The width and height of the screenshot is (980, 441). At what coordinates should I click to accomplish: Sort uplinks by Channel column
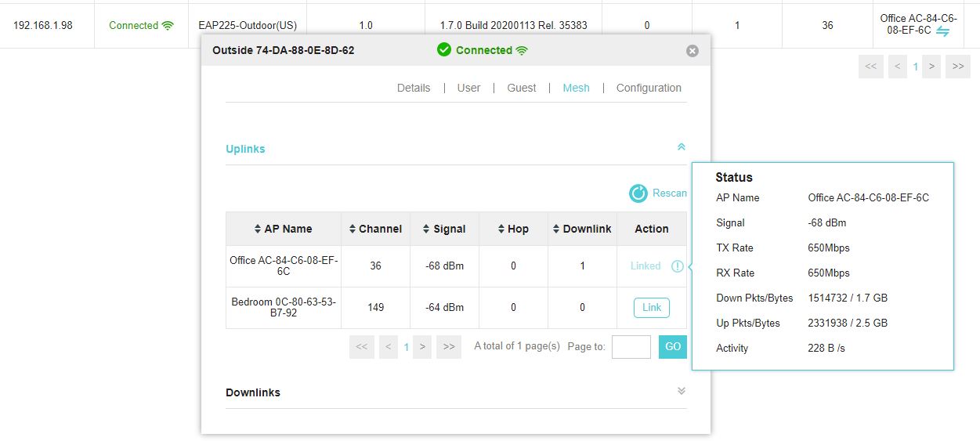tap(375, 229)
